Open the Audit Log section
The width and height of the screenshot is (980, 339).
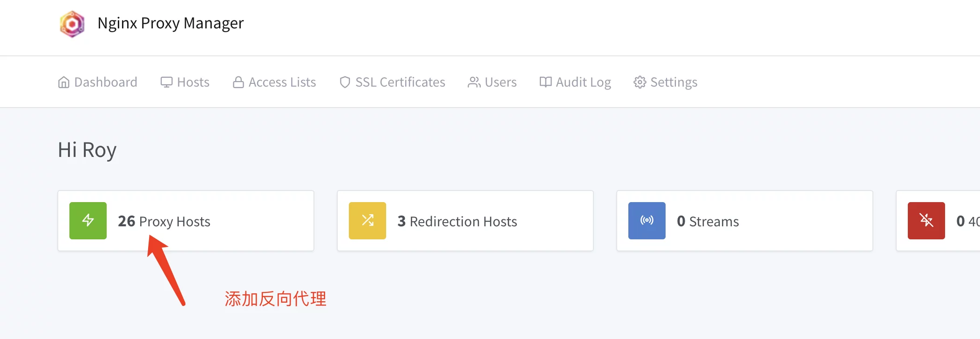(583, 82)
